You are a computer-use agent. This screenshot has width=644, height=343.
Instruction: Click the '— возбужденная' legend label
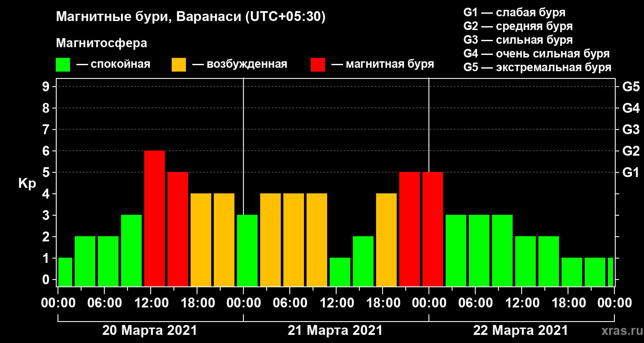[240, 65]
